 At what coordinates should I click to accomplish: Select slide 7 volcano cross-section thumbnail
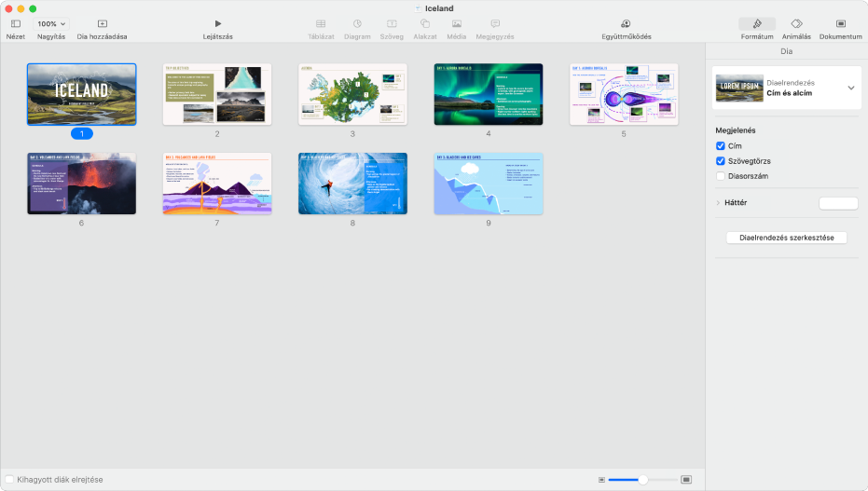point(217,184)
